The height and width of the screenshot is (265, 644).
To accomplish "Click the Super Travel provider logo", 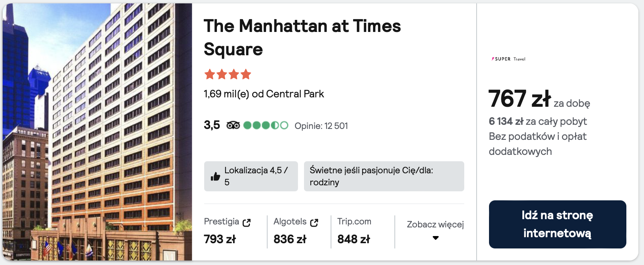I will coord(509,59).
